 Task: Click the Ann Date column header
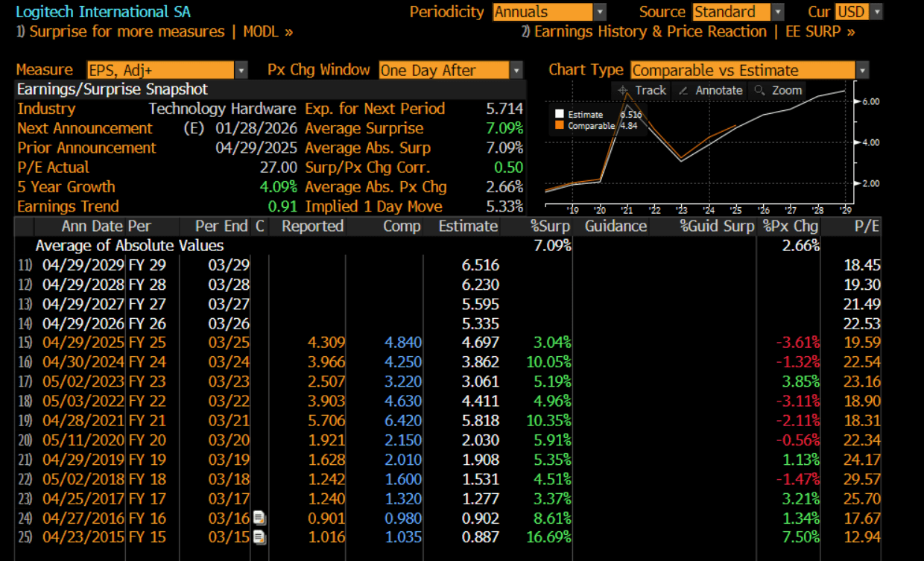92,226
